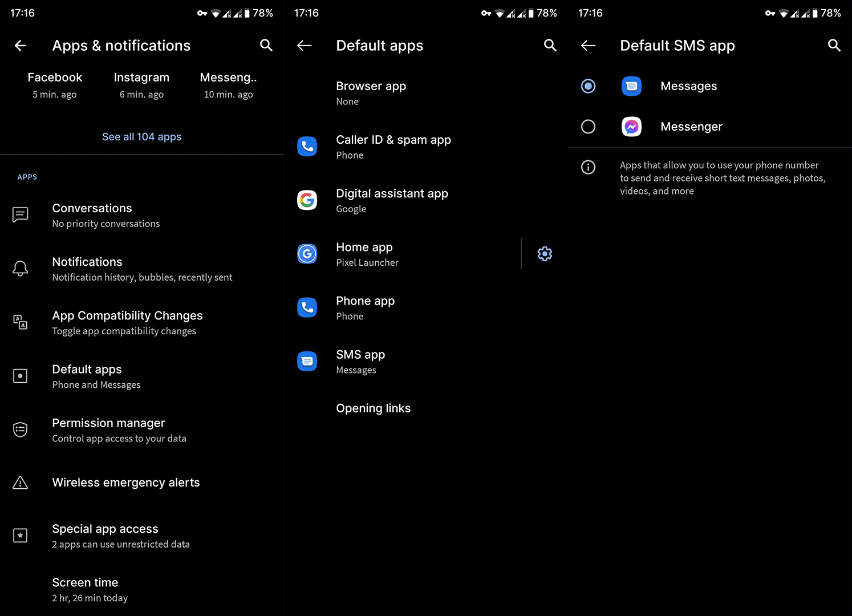The height and width of the screenshot is (616, 852).
Task: Go back from Default SMS app screen
Action: 589,46
